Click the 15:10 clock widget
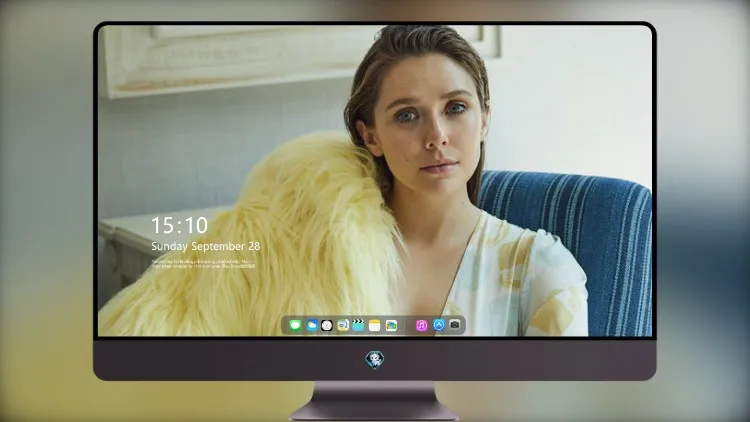The image size is (750, 422). (x=179, y=225)
